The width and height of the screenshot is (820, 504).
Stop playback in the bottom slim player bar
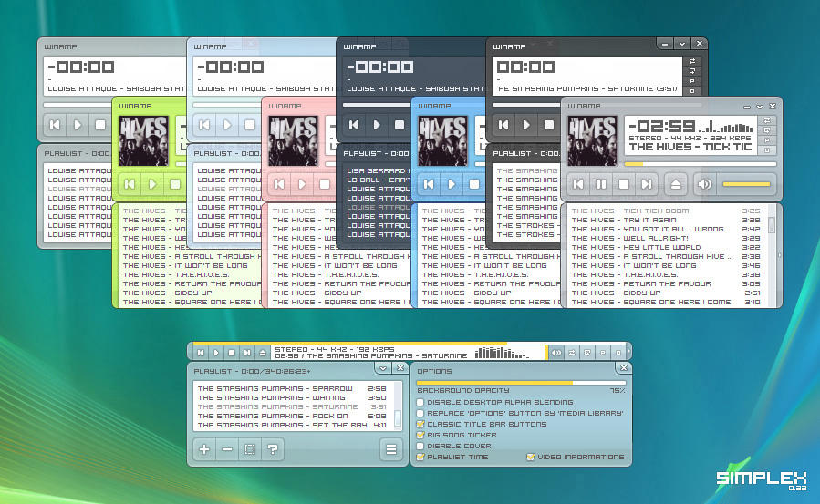tap(232, 353)
